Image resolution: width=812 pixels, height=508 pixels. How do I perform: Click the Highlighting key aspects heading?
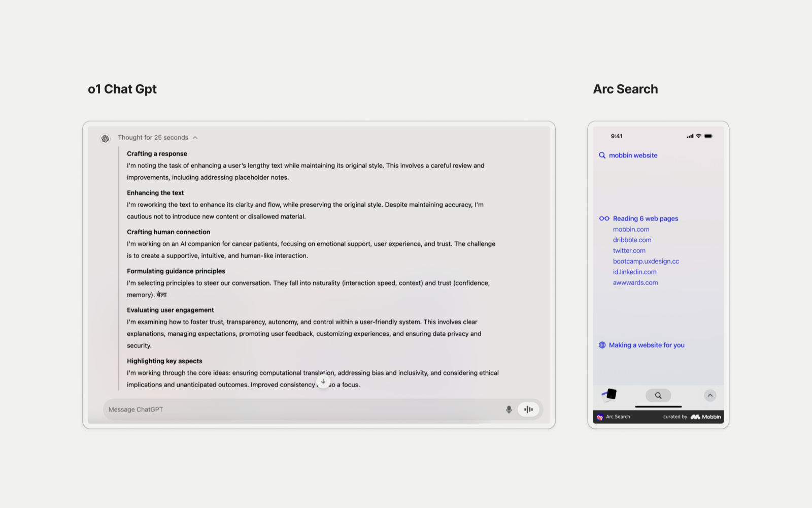click(x=164, y=361)
